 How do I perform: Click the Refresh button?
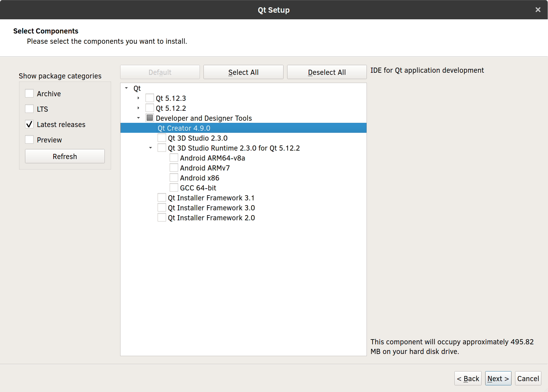coord(65,156)
